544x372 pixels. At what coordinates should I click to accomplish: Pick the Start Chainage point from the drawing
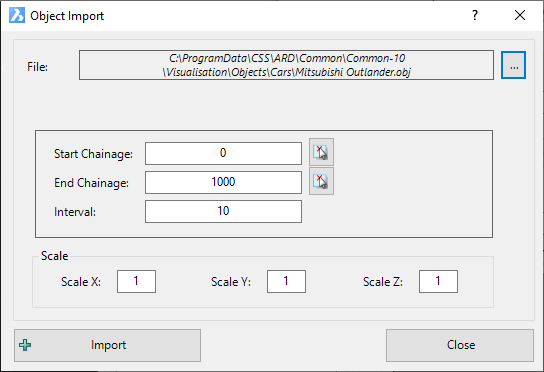tap(321, 152)
